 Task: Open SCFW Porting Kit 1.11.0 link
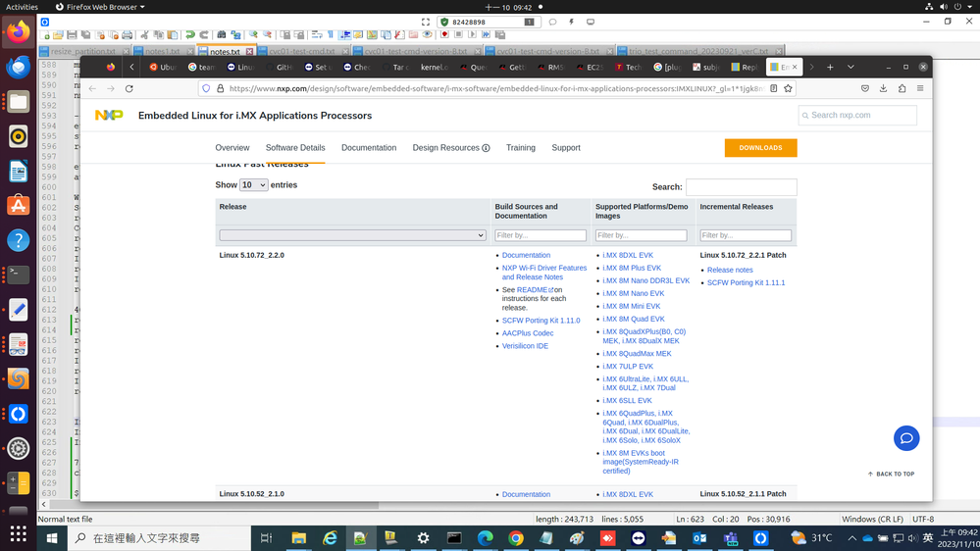click(x=542, y=321)
